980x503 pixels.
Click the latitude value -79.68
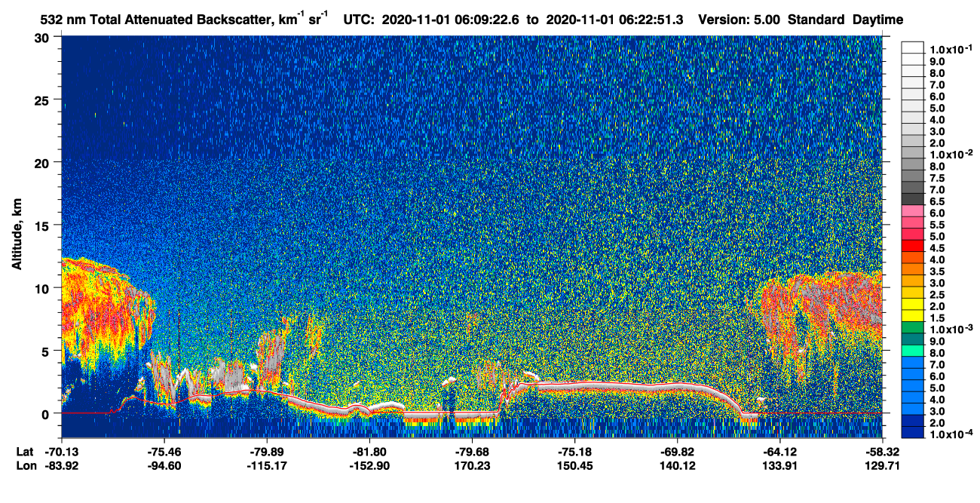point(472,452)
